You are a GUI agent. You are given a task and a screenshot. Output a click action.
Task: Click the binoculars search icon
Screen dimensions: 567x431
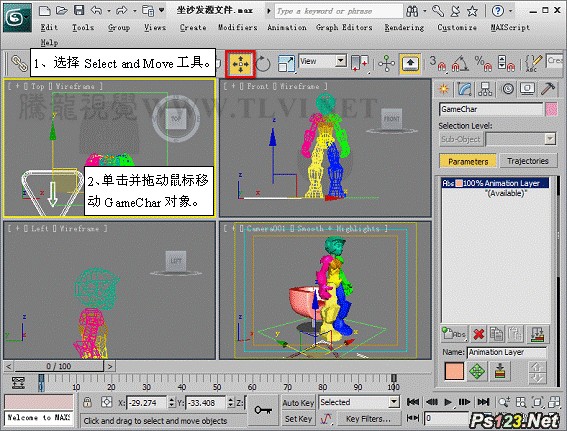(x=412, y=11)
